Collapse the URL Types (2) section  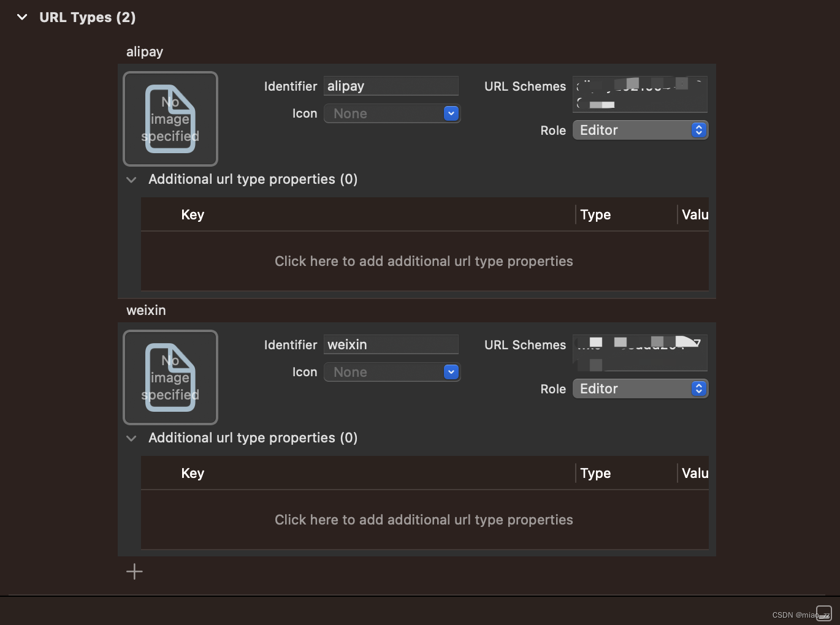pyautogui.click(x=22, y=17)
